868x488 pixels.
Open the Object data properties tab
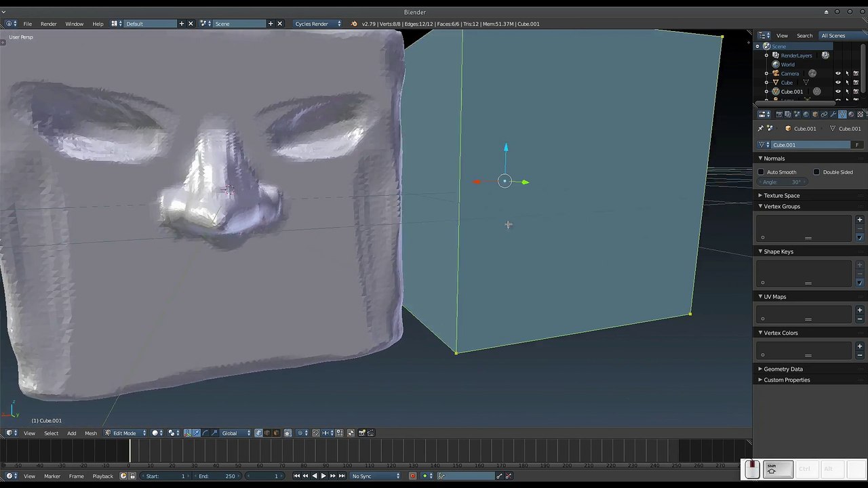click(x=842, y=115)
